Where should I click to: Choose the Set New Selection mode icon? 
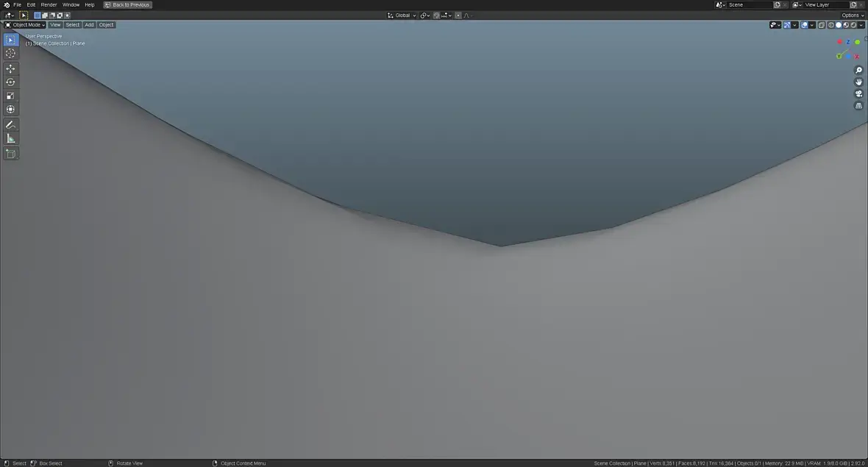pos(37,15)
